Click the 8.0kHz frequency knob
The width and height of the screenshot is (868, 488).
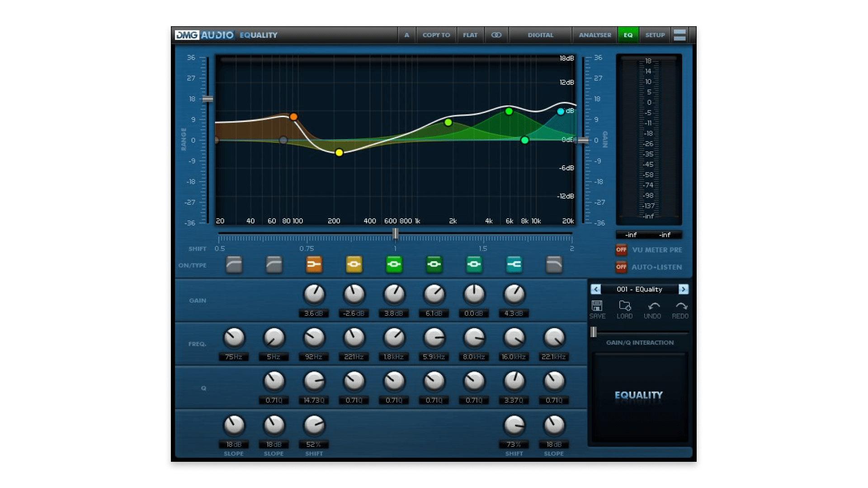pyautogui.click(x=474, y=338)
